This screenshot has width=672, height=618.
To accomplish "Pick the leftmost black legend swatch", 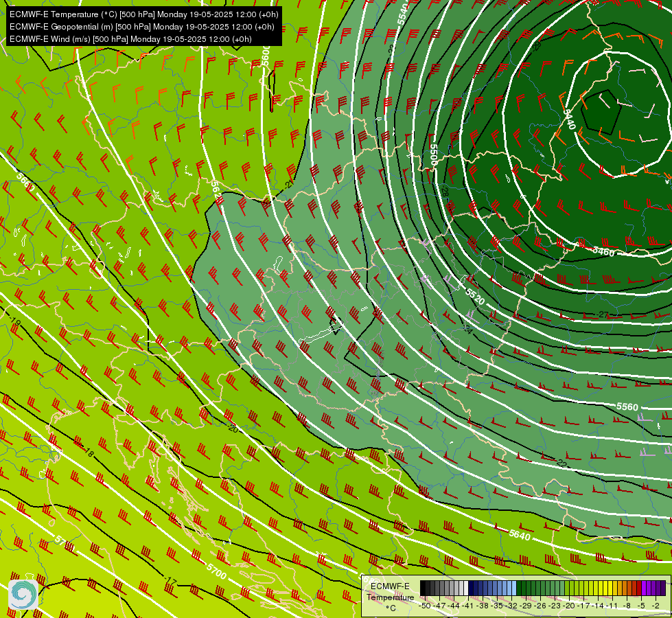I will point(423,588).
